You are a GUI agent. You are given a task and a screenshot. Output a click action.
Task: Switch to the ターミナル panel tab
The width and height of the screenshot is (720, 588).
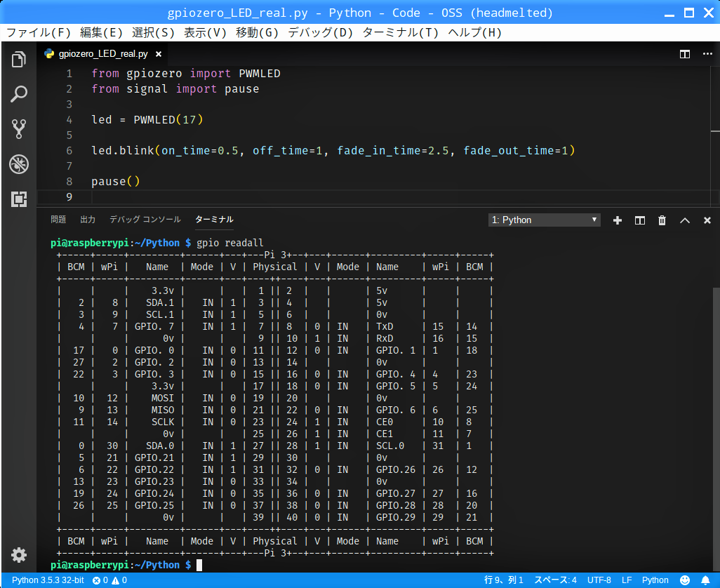pyautogui.click(x=214, y=220)
